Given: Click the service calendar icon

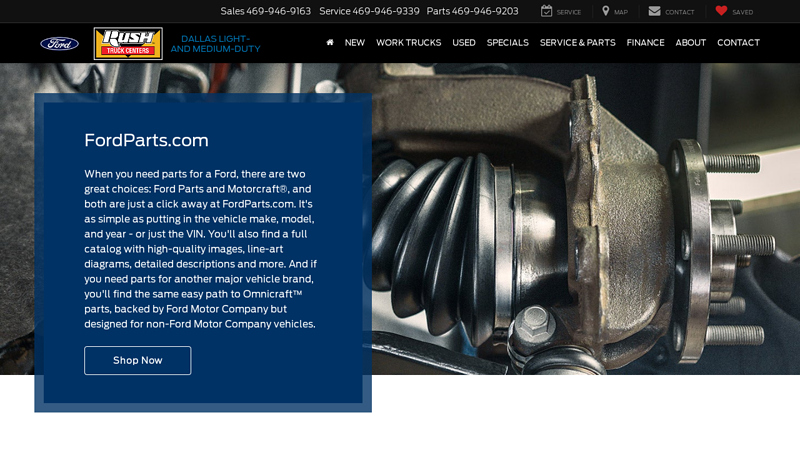Looking at the screenshot, I should click(x=546, y=11).
